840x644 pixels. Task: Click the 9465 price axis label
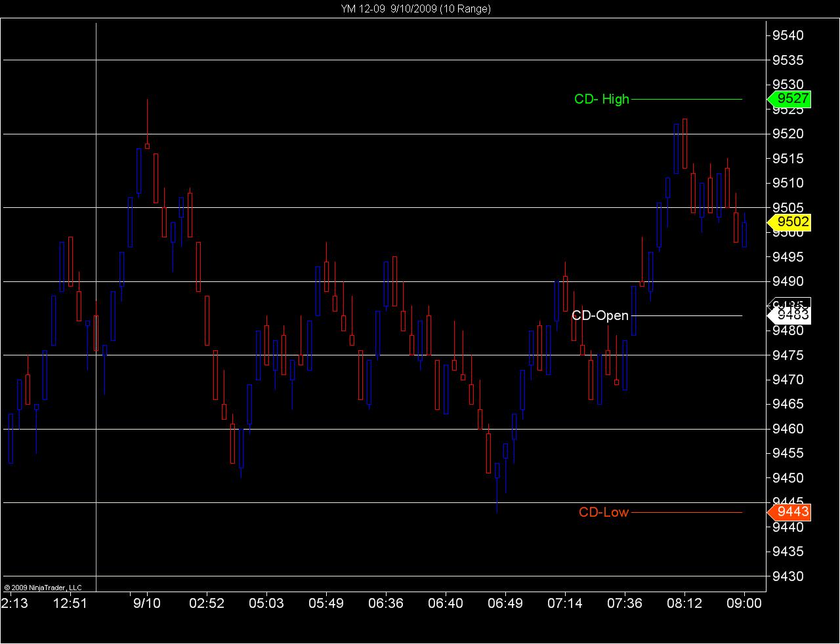pyautogui.click(x=788, y=404)
